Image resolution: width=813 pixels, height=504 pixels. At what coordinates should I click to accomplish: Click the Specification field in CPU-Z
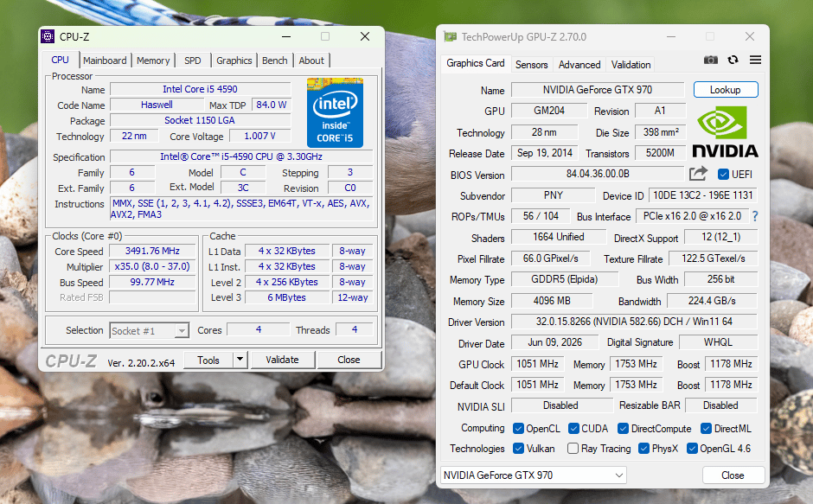click(241, 156)
